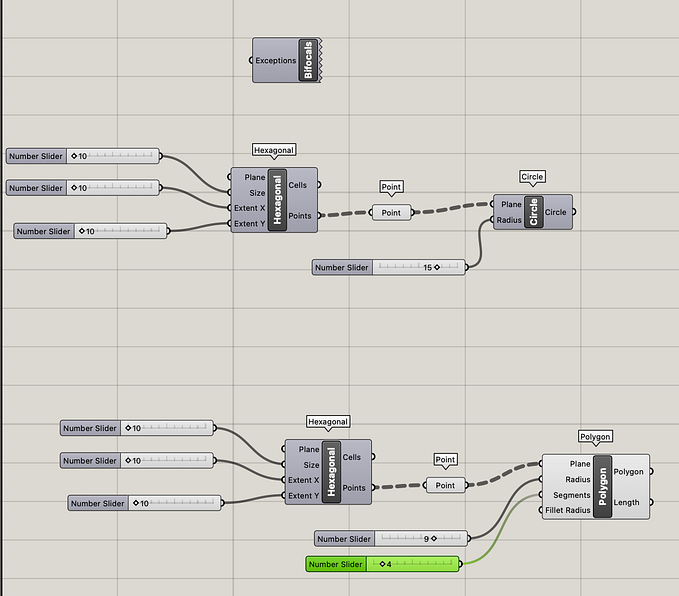Select slider wired to upper Hexagonal Extent Y
Viewport: 679px width, 596px height.
[x=90, y=231]
